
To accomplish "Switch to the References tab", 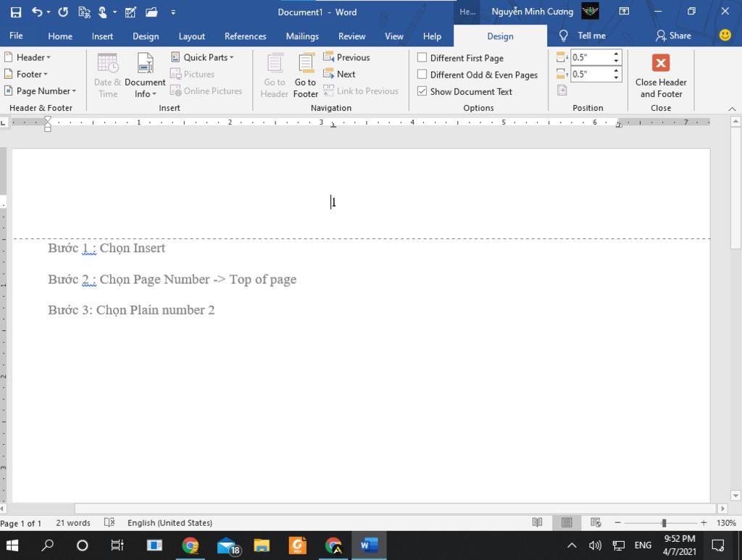I will click(245, 36).
